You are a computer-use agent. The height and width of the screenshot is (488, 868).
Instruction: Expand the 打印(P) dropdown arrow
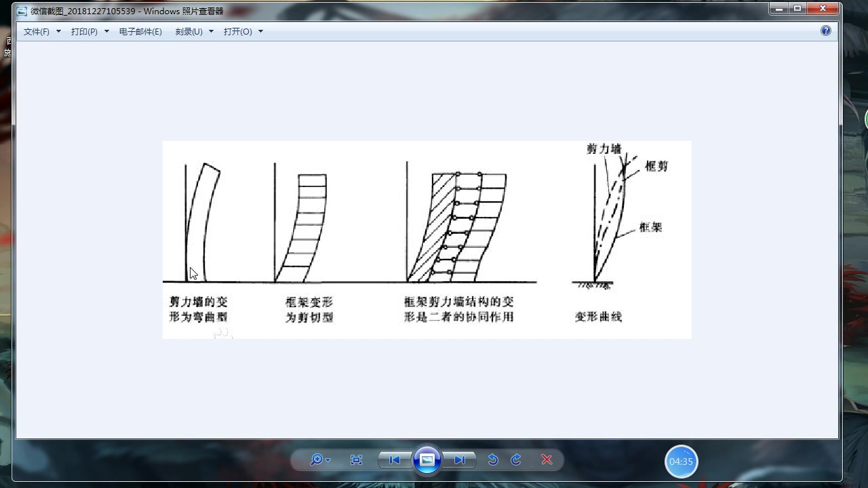(106, 31)
